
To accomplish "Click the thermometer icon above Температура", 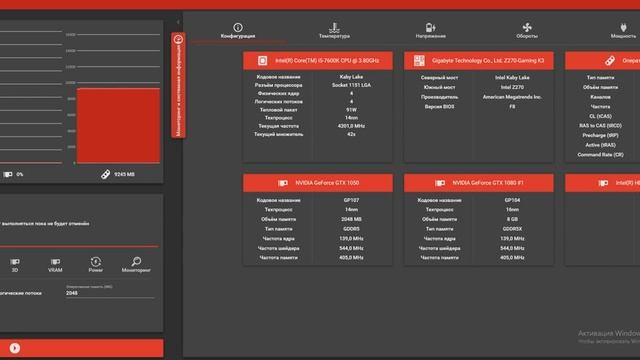I will (334, 27).
